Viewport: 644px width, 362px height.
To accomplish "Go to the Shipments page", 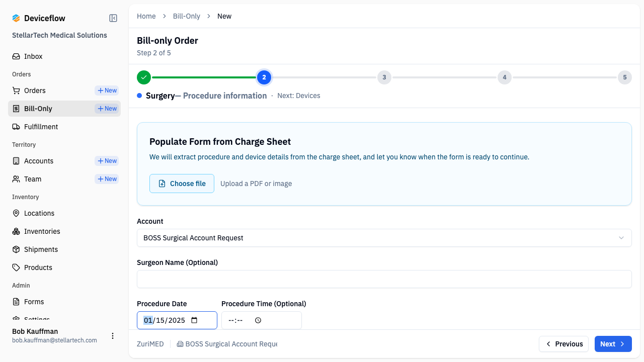I will click(64, 249).
